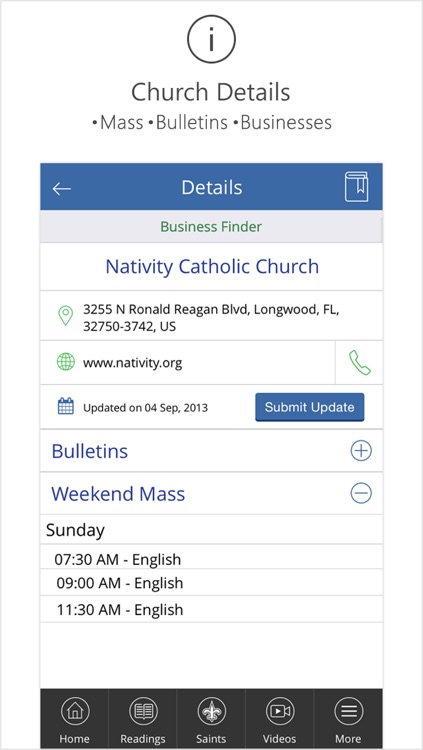This screenshot has height=750, width=423.
Task: Tap the green globe website icon
Action: 66,362
